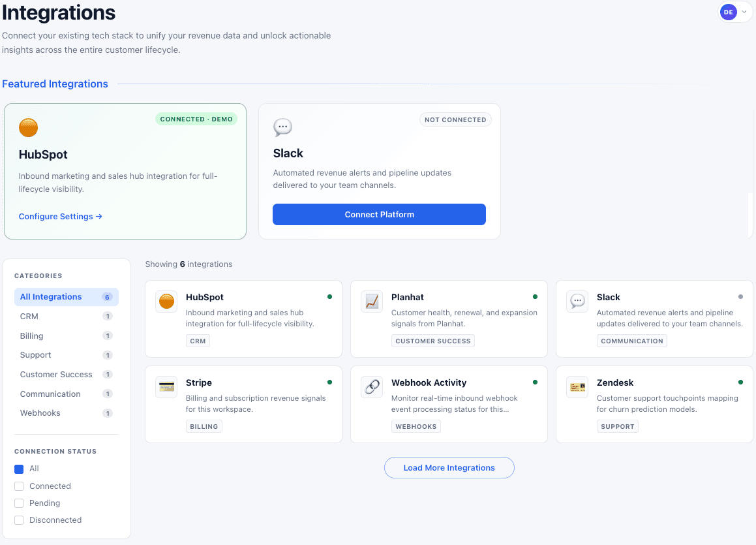This screenshot has width=756, height=545.
Task: Click the Connect Platform button for Slack
Action: click(379, 214)
